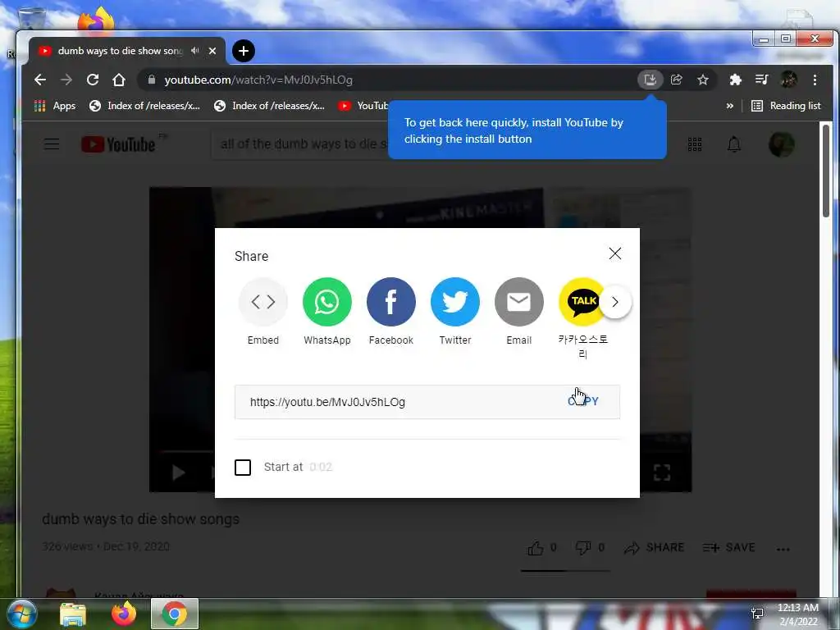
Task: Click the YouTube logo
Action: click(118, 144)
